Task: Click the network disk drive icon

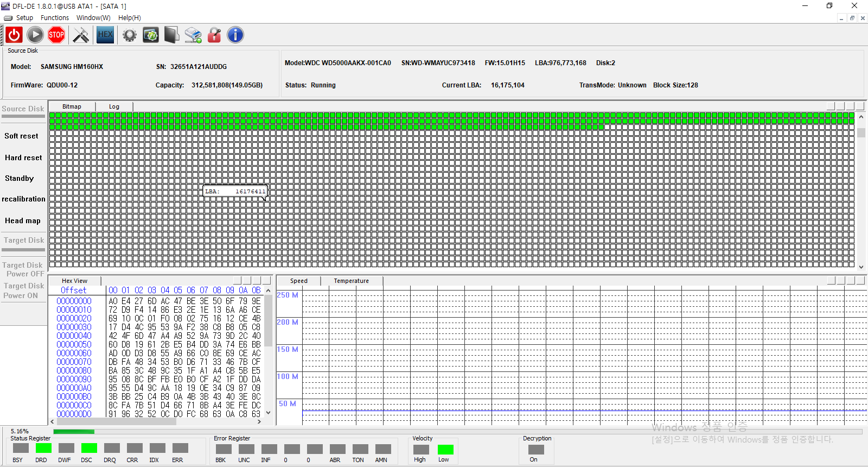Action: click(193, 35)
